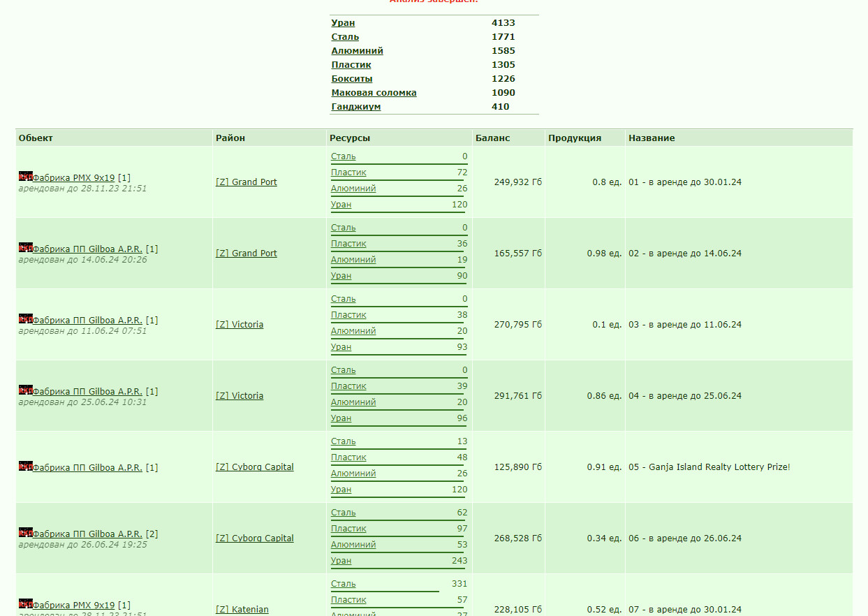Open [Z] Grand Port in row 02
The height and width of the screenshot is (616, 868).
(247, 254)
